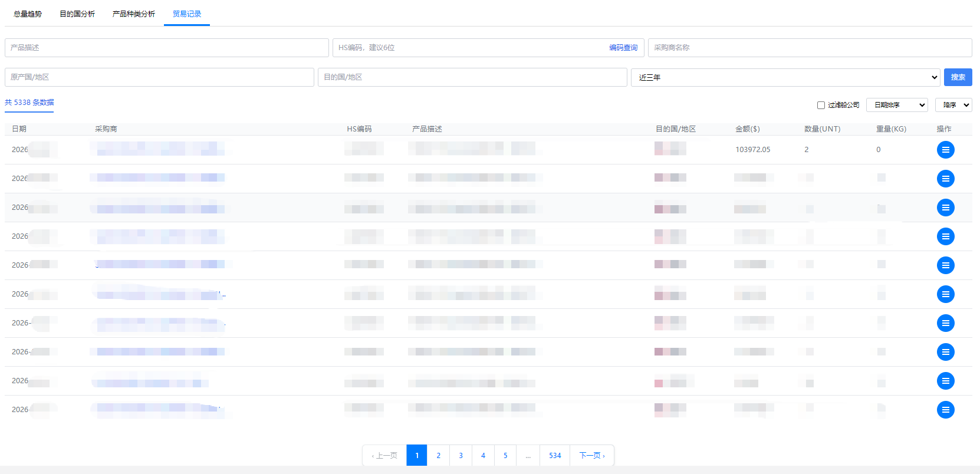Open action menu icon in tenth table row
Viewport: 980px width, 474px height.
point(945,410)
